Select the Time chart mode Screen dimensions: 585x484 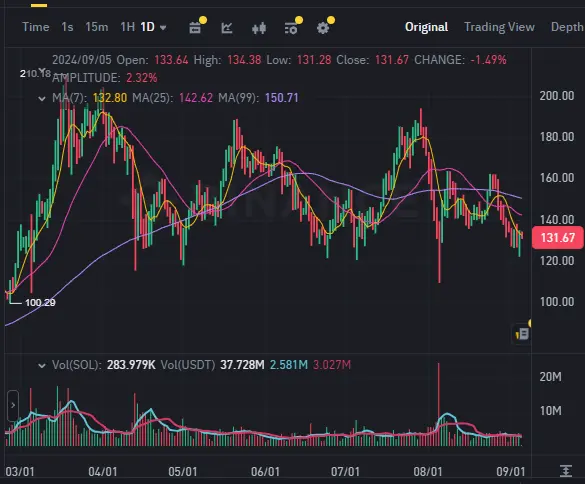click(x=35, y=27)
